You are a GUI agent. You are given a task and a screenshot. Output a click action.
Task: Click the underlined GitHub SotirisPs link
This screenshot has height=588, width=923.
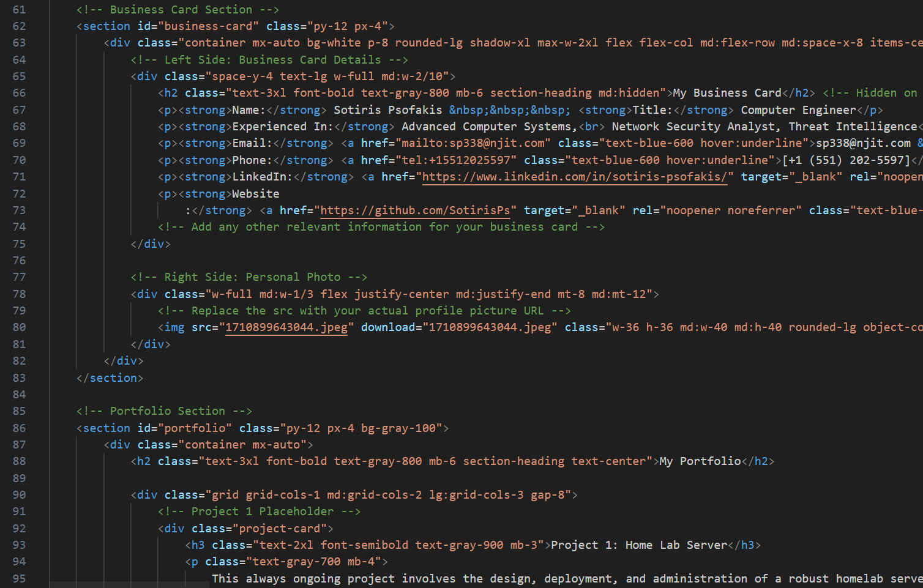click(416, 210)
